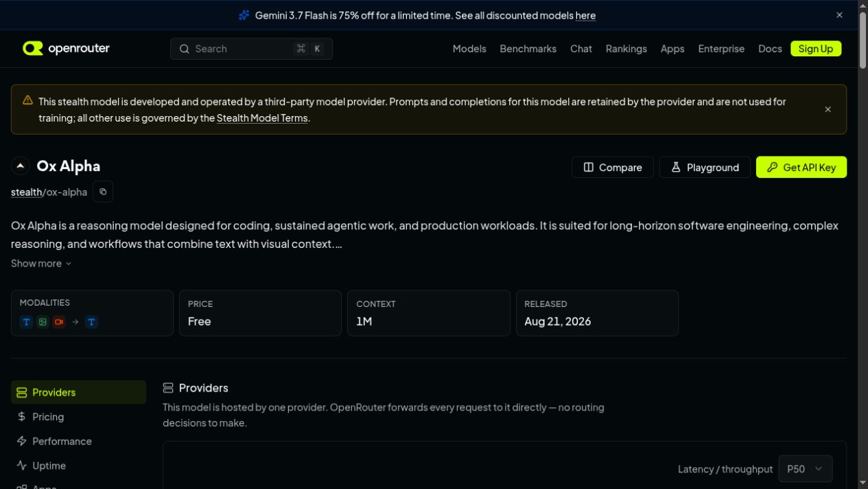Open the Playground

(705, 167)
